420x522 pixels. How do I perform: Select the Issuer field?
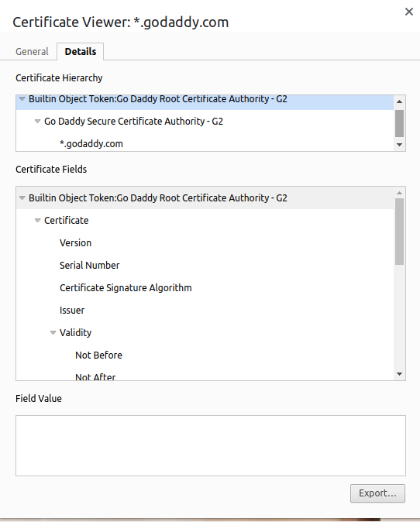coord(72,311)
